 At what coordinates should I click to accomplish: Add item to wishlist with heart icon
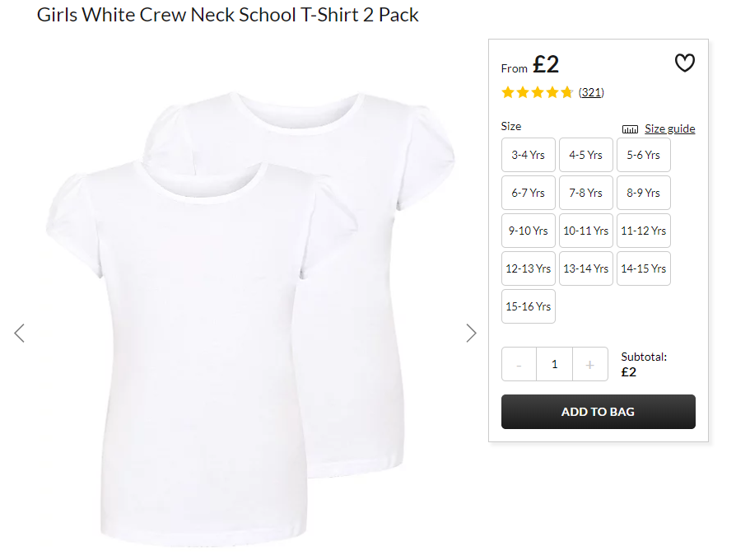[x=684, y=63]
